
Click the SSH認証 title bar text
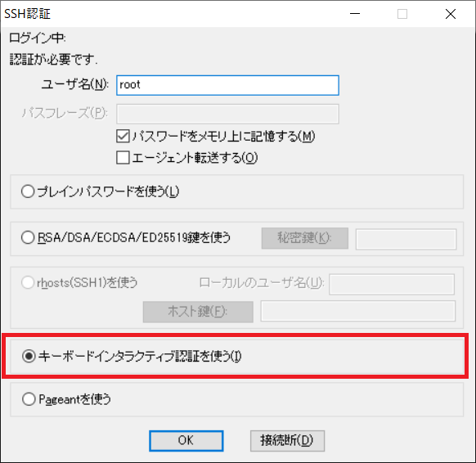(x=27, y=14)
